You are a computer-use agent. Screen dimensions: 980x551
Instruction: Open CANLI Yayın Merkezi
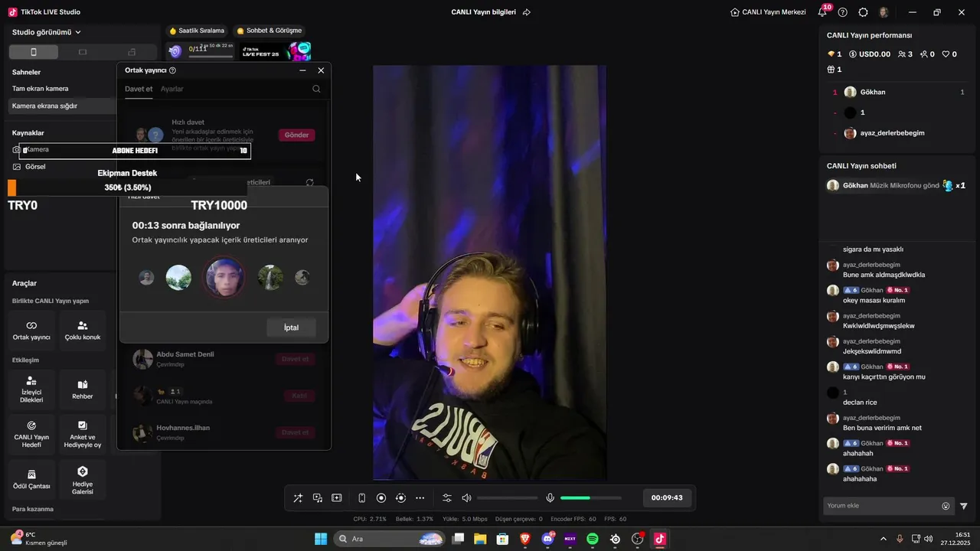768,12
